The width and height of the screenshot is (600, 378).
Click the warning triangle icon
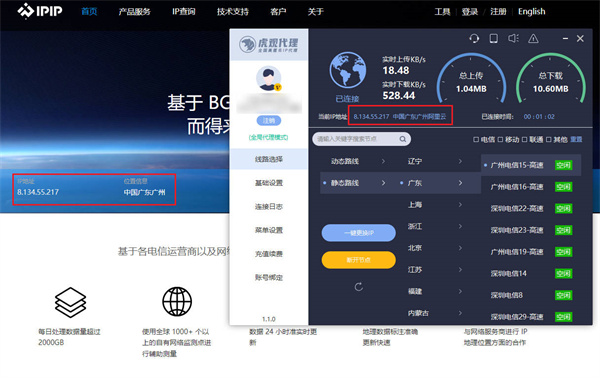pyautogui.click(x=533, y=38)
